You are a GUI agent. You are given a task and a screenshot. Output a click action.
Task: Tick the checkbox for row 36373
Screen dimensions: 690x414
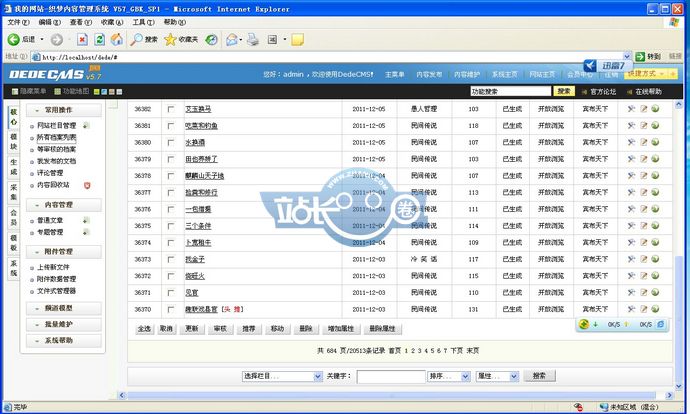[171, 260]
